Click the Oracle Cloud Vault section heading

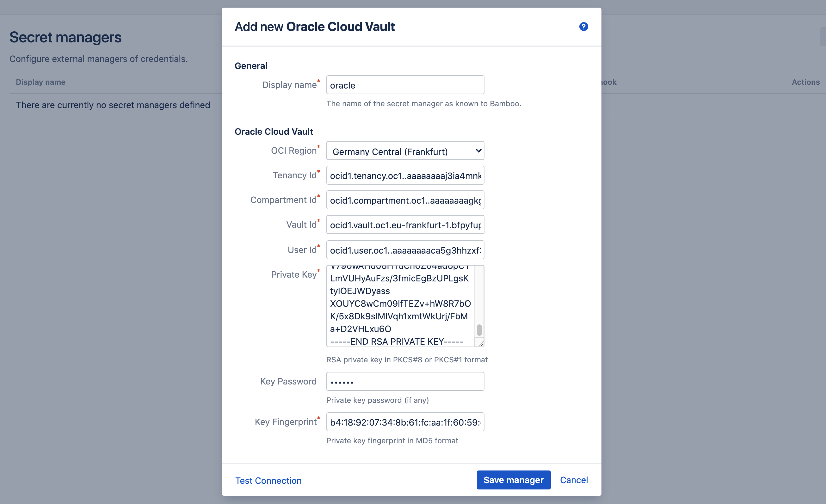274,131
